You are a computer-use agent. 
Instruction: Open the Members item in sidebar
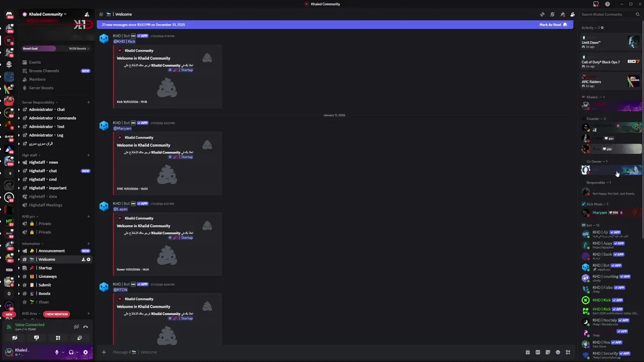55,79
